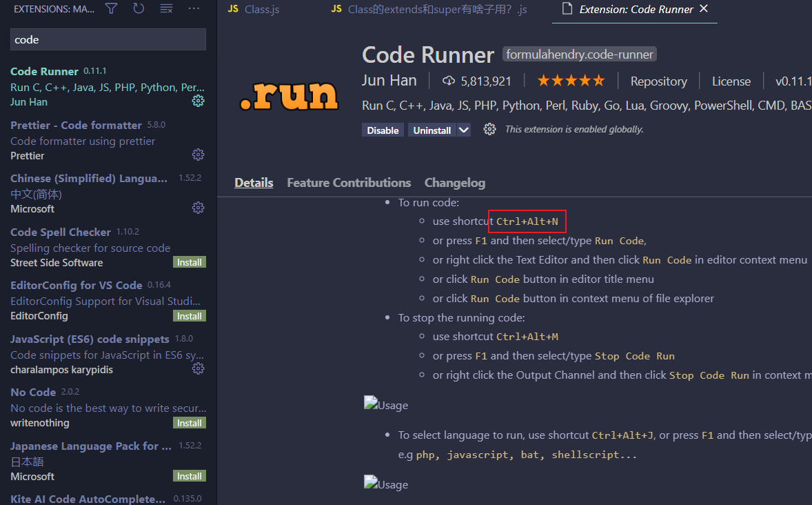This screenshot has height=505, width=812.
Task: Open the Details tab
Action: 254,183
